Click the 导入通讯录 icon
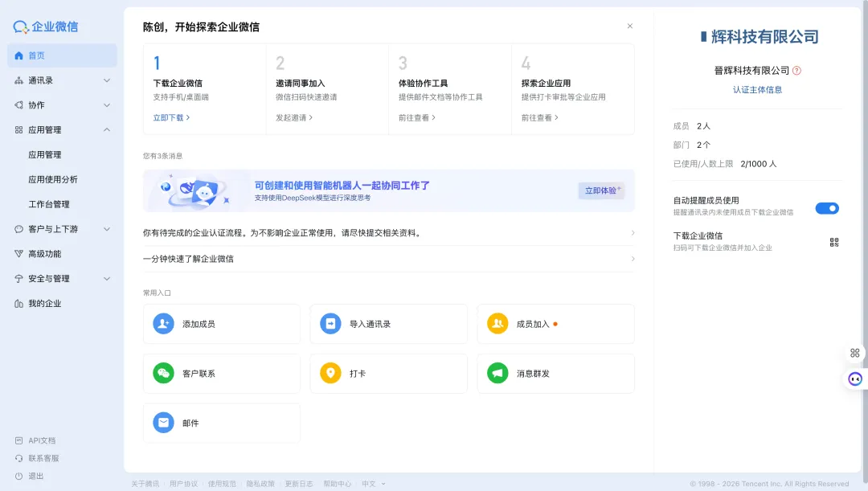 [x=330, y=324]
